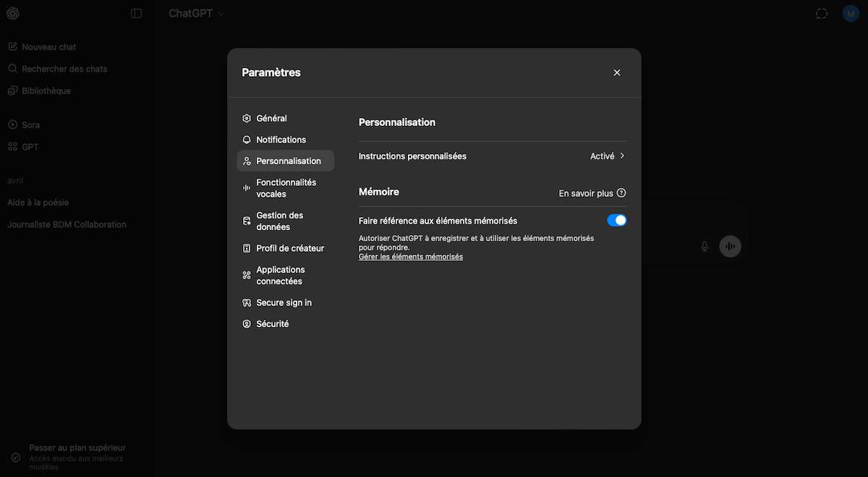Click the Secure sign in icon

247,303
